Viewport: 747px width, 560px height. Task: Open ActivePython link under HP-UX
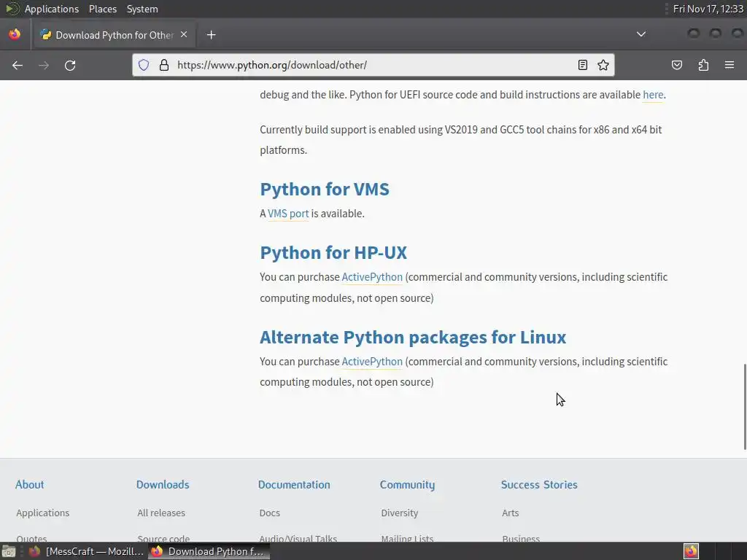tap(372, 277)
